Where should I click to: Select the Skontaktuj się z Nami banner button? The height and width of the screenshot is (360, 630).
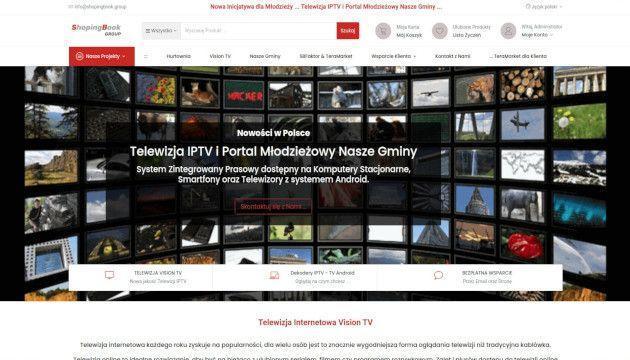(x=273, y=207)
